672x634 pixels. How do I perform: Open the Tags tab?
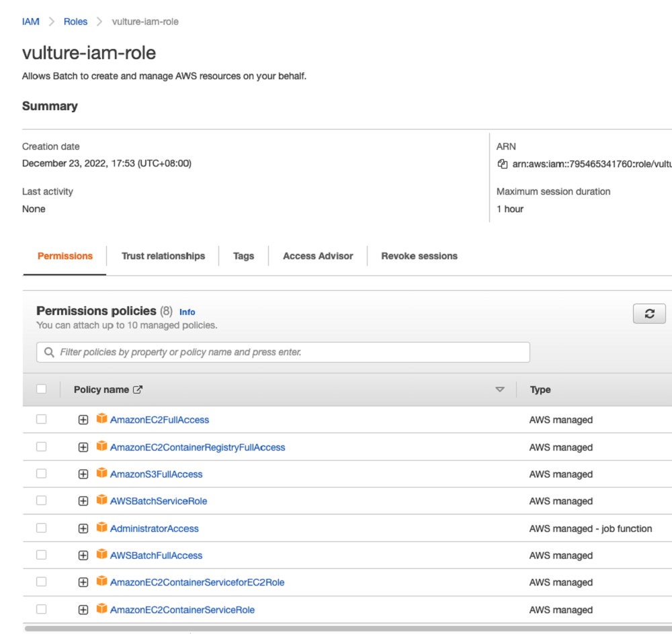pos(243,256)
